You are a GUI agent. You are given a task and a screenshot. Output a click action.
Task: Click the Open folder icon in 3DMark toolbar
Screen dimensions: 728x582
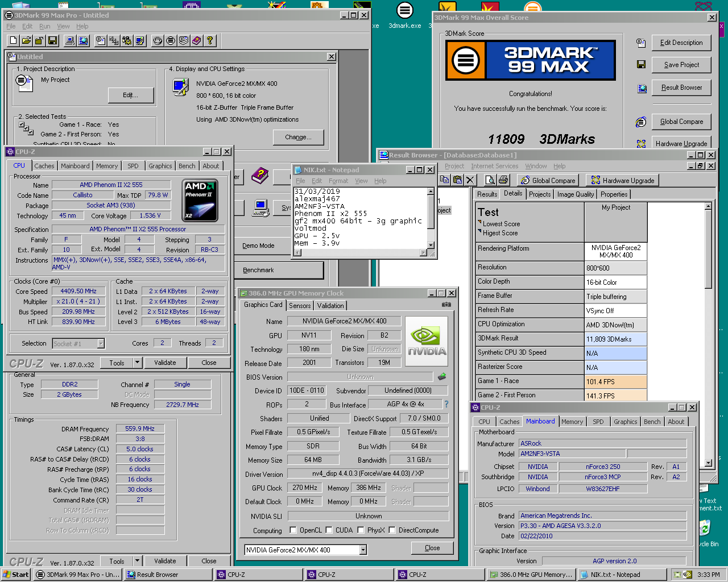[x=26, y=40]
